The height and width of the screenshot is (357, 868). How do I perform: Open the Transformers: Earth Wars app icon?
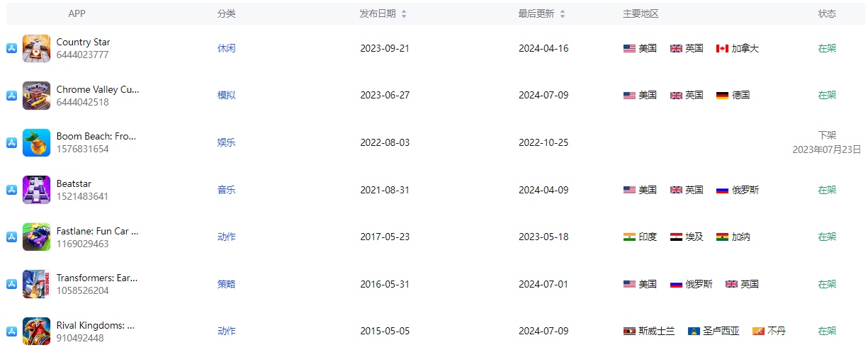click(36, 284)
